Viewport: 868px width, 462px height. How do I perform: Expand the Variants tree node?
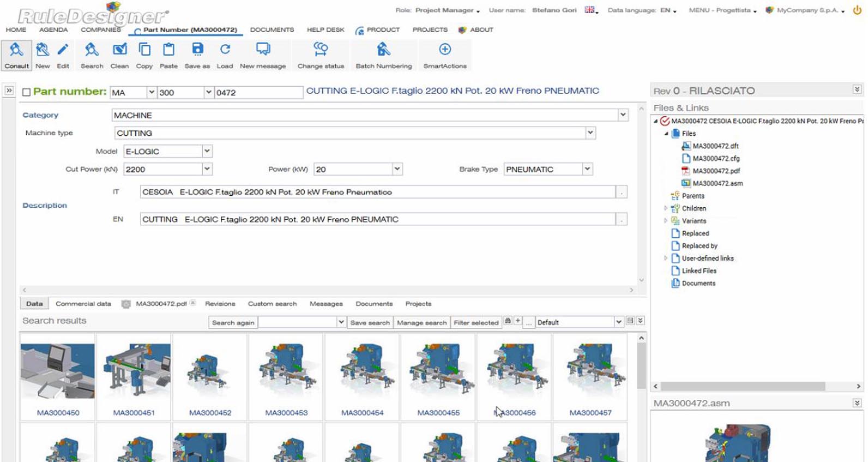pos(666,221)
